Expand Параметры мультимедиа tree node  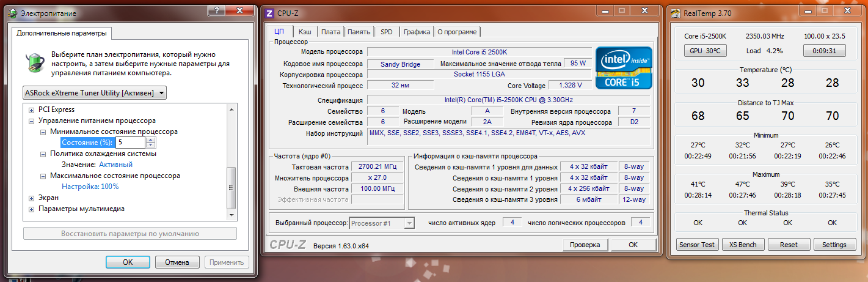click(32, 209)
